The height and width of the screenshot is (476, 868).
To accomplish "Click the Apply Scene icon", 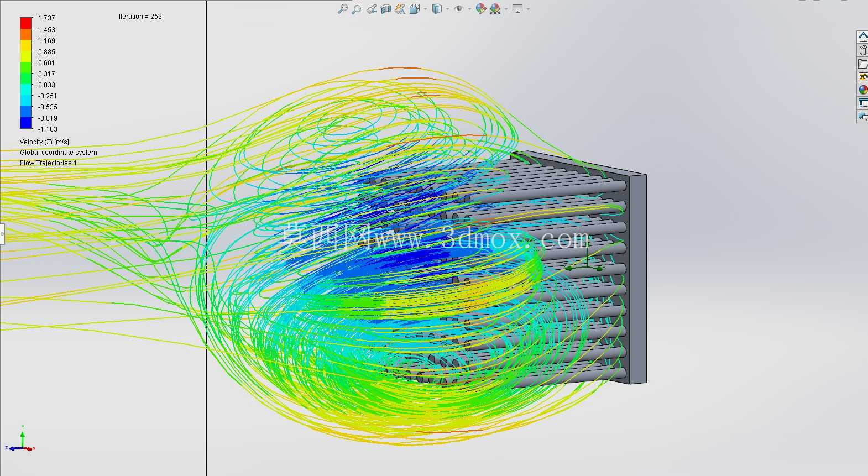I will 495,9.
